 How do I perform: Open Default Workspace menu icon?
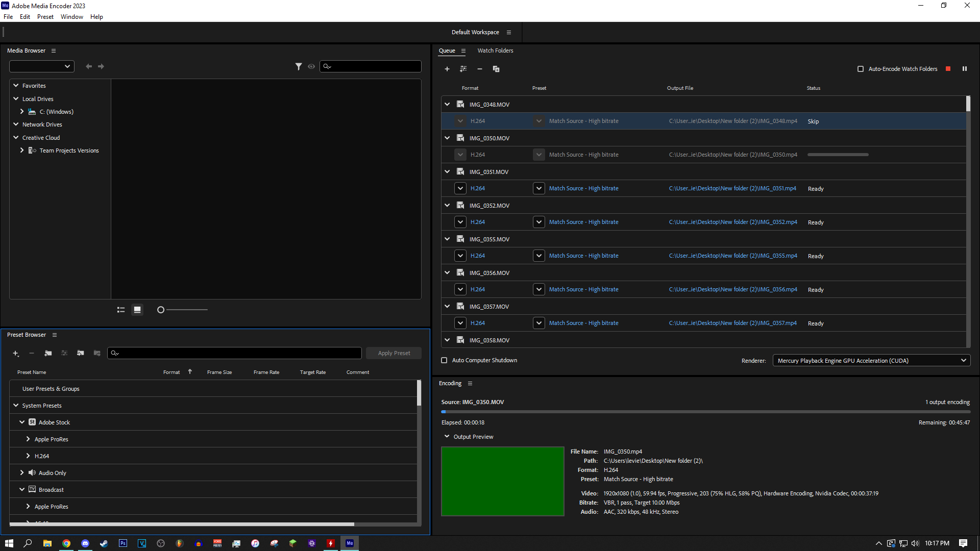[509, 32]
